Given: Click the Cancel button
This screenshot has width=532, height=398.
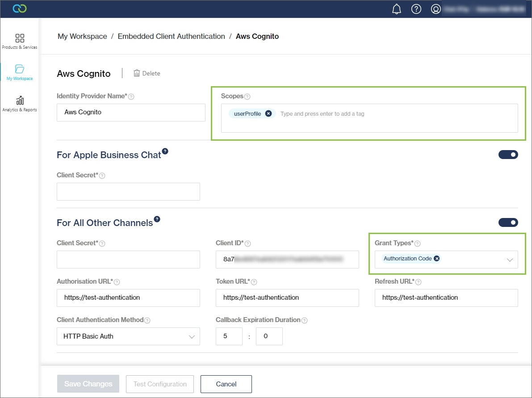Looking at the screenshot, I should pos(226,384).
